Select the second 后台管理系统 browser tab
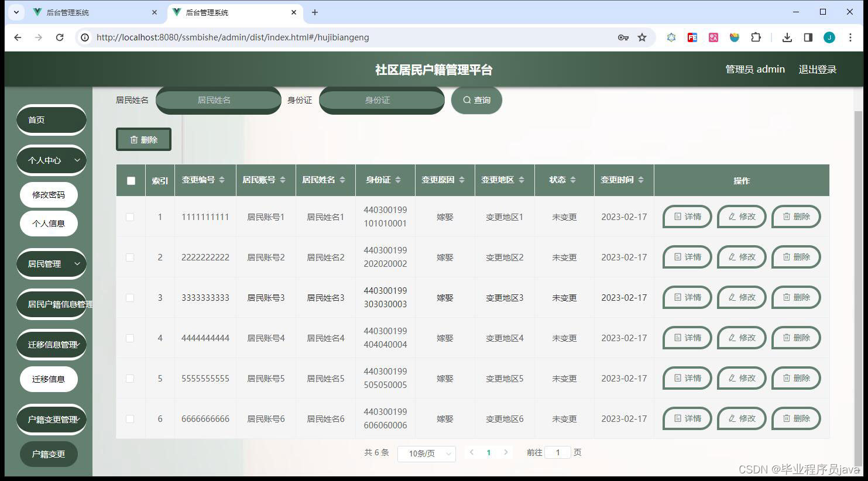This screenshot has width=868, height=481. point(234,12)
